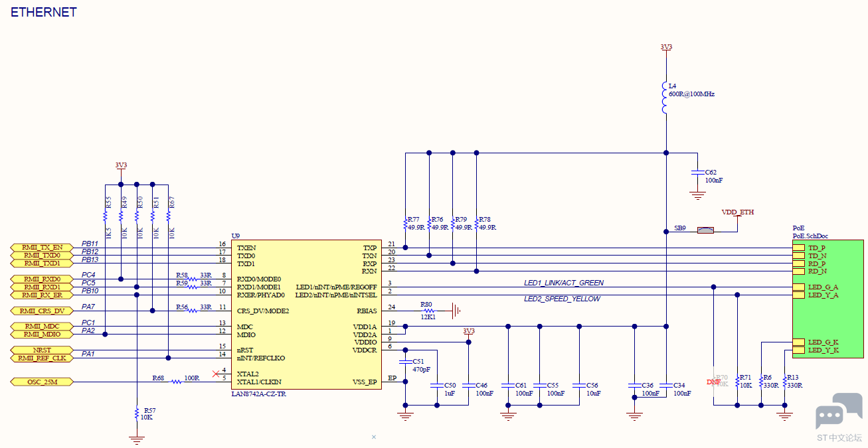Image resolution: width=868 pixels, height=448 pixels.
Task: Select the L4 ferrite bead inductor symbol
Action: pos(664,99)
